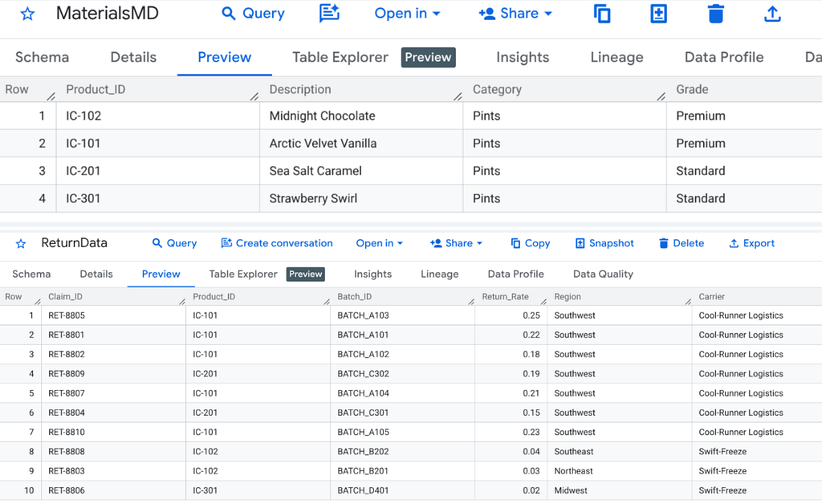822x504 pixels.
Task: Create a Snapshot of ReturnData
Action: tap(604, 243)
